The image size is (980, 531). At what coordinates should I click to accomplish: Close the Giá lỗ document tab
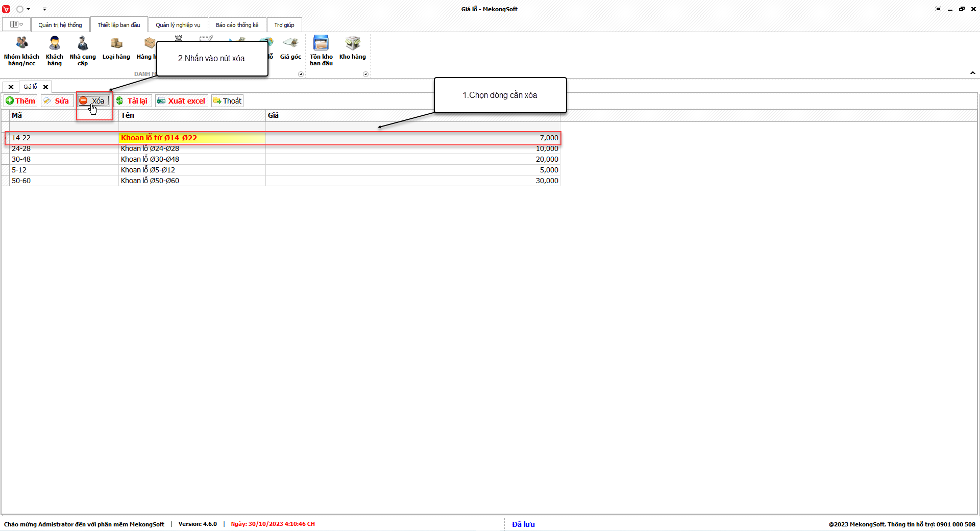pyautogui.click(x=45, y=87)
